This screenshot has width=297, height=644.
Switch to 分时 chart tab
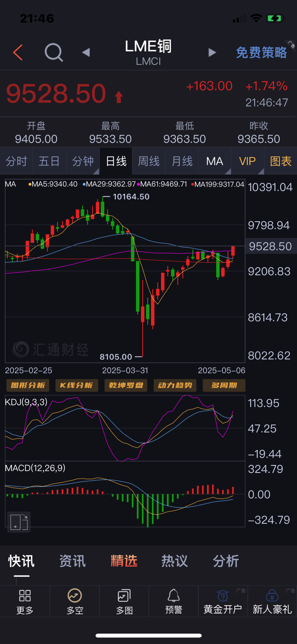[x=16, y=161]
